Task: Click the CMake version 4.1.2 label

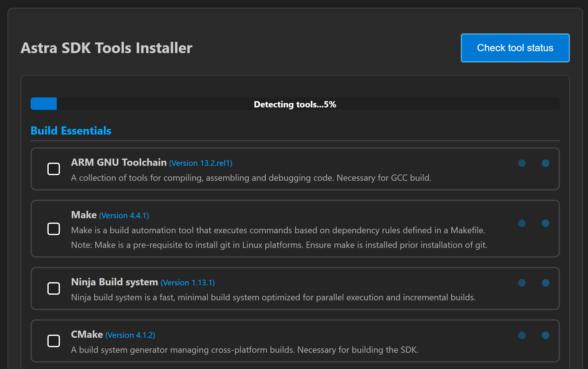Action: (130, 335)
